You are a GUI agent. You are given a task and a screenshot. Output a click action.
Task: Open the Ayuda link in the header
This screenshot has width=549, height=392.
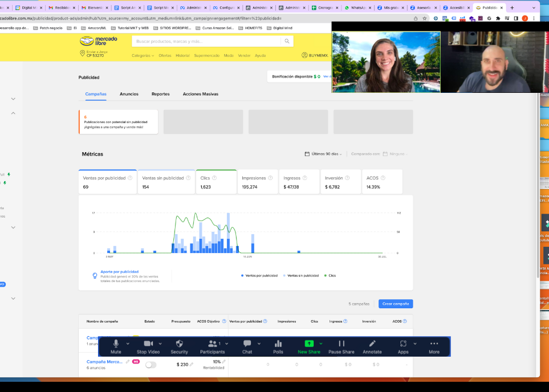260,55
